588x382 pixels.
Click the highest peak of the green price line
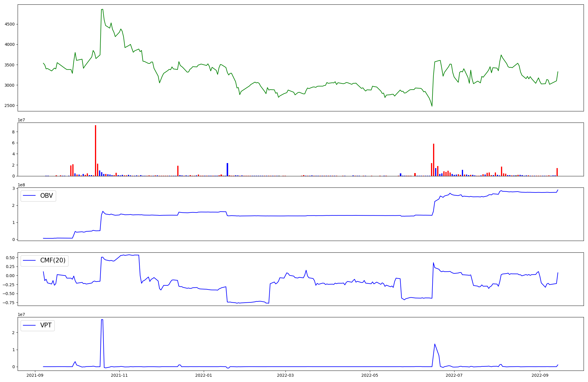(x=102, y=9)
